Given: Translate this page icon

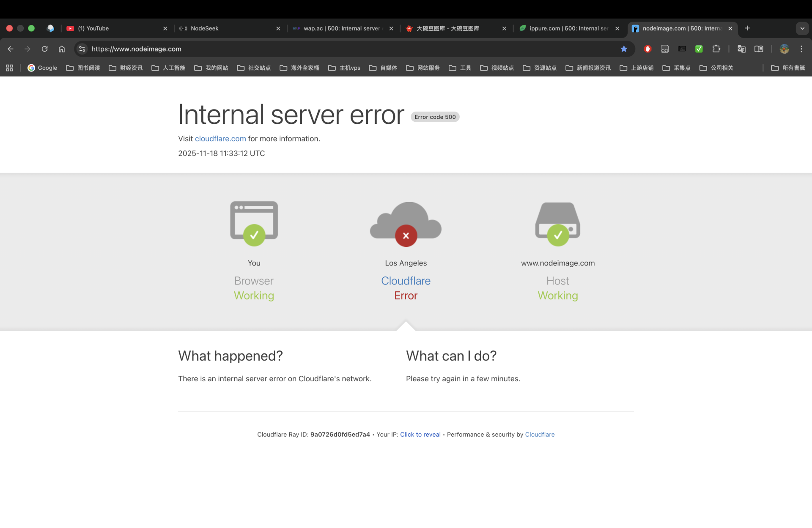Looking at the screenshot, I should (x=741, y=49).
